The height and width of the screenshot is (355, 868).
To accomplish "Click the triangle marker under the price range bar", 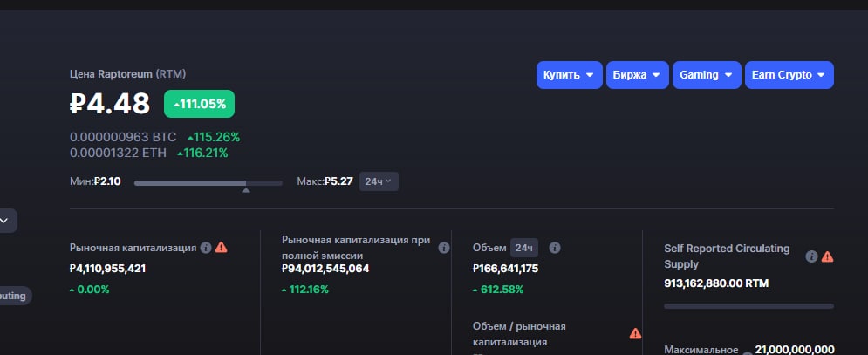I will coord(246,190).
